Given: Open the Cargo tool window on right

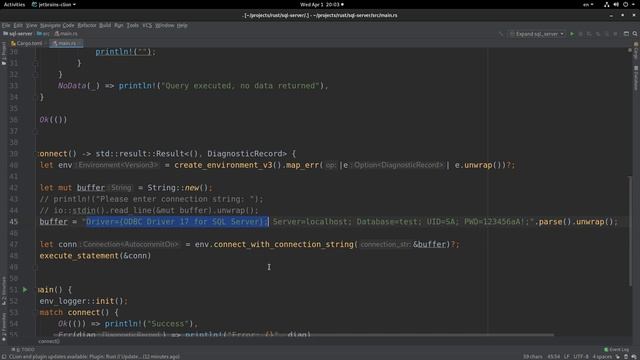Looking at the screenshot, I should coord(636,50).
